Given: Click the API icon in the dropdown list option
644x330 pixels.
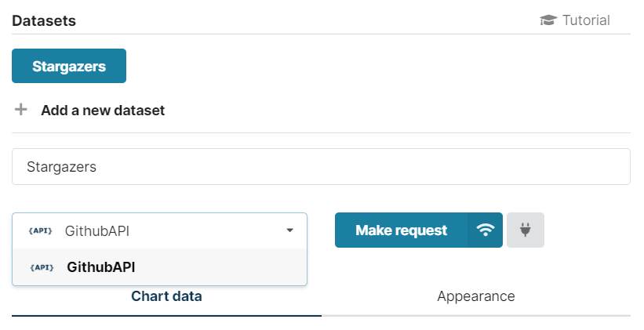Looking at the screenshot, I should tap(41, 267).
